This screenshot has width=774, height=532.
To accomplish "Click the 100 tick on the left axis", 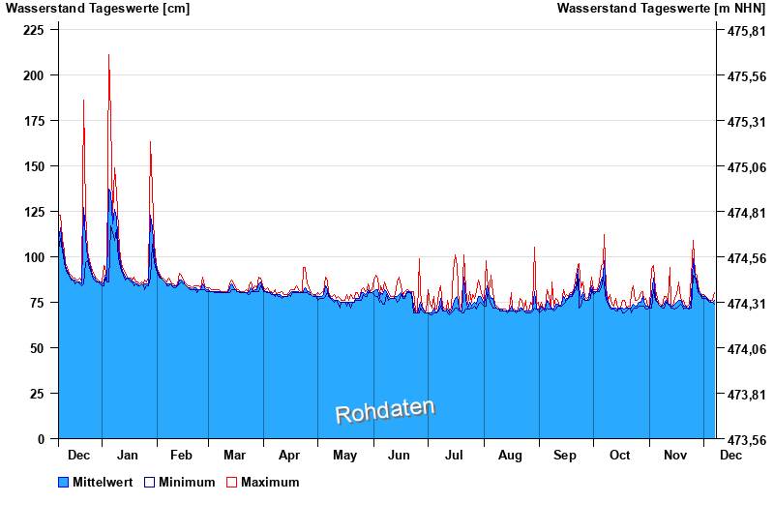I will (34, 257).
